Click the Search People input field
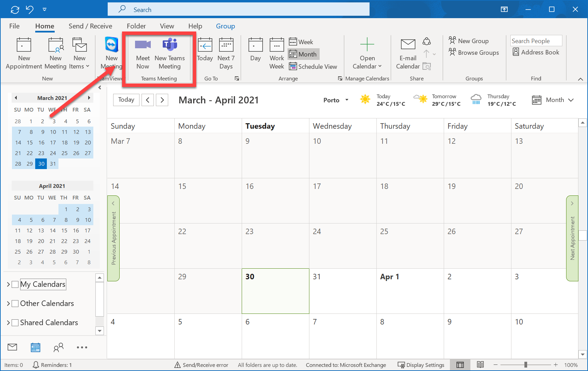Viewport: 588px width, 371px height. point(536,41)
